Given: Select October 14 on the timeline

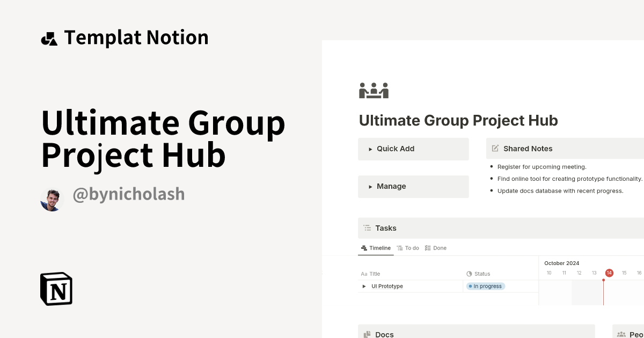Looking at the screenshot, I should [x=609, y=273].
